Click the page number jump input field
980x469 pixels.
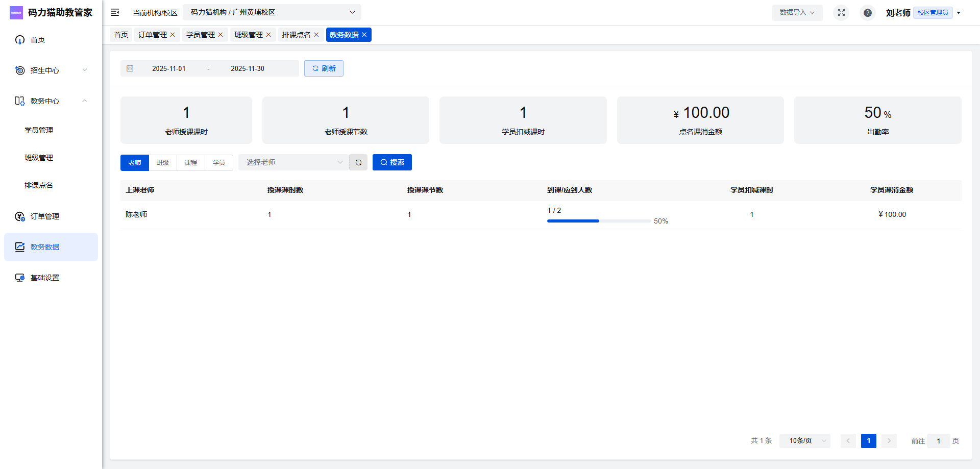tap(938, 440)
